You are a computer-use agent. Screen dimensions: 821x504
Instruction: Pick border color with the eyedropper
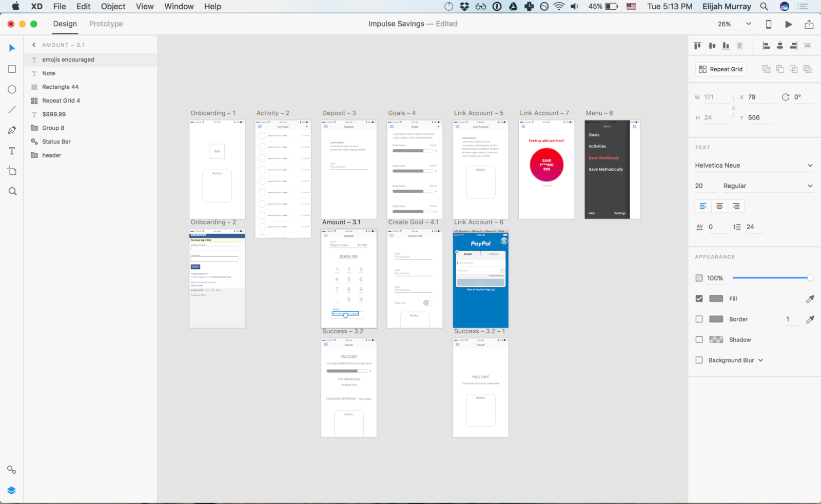[810, 319]
